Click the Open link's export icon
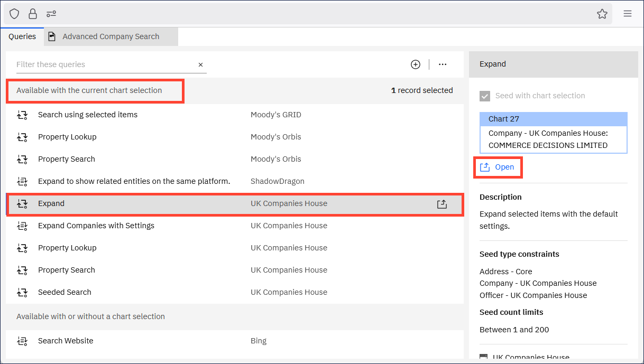 [x=485, y=167]
